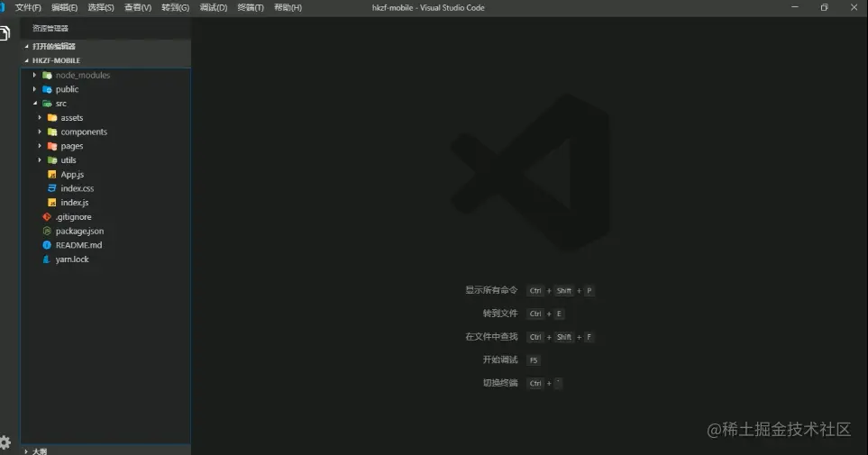The height and width of the screenshot is (455, 868).
Task: Expand the 大纲 outline section
Action: (x=26, y=451)
